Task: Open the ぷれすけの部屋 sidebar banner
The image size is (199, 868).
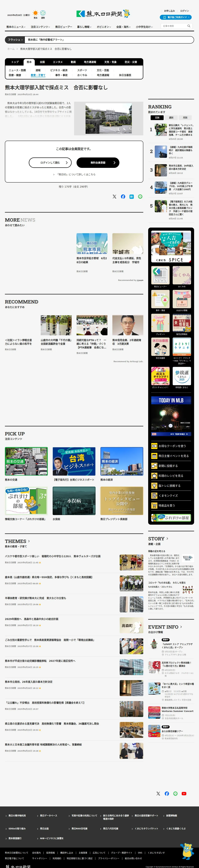Action: [171, 518]
